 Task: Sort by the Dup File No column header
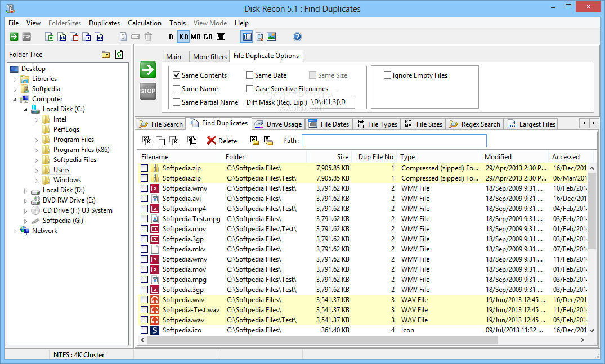pyautogui.click(x=374, y=157)
